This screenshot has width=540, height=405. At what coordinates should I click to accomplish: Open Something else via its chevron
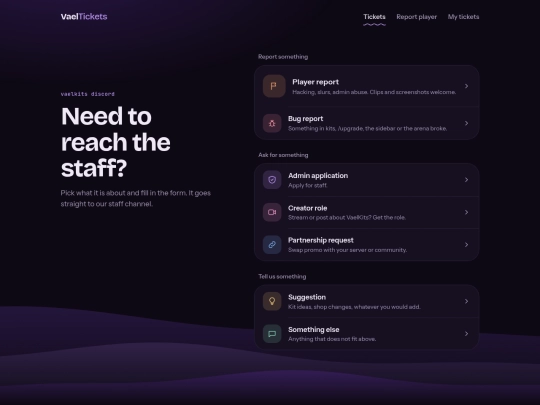[x=466, y=334]
